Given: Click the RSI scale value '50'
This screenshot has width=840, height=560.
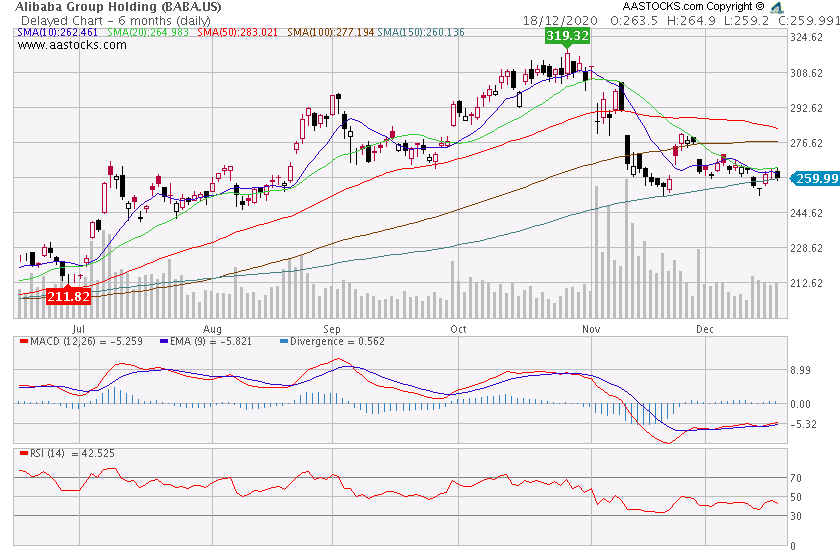Looking at the screenshot, I should [796, 497].
